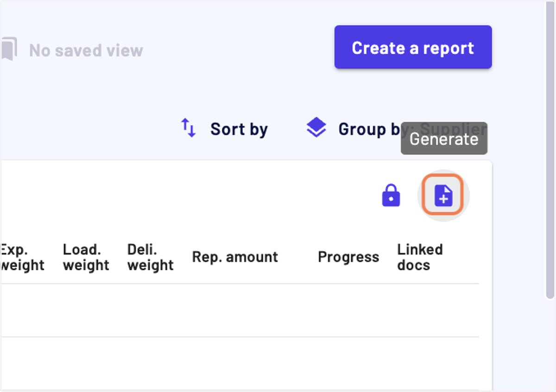Click the saved view bookmark icon
556x392 pixels.
pyautogui.click(x=9, y=50)
